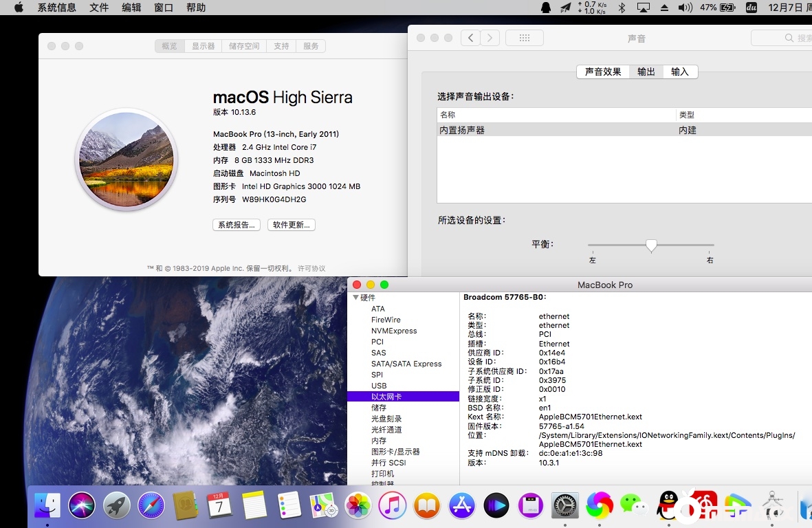Show all preferences with grid button

524,38
